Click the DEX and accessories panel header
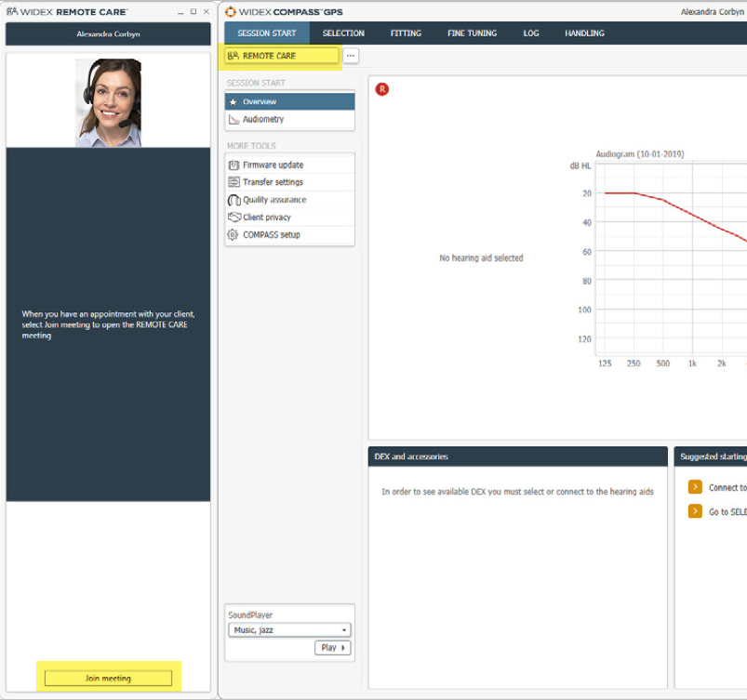Screen dimensions: 747x700 point(518,456)
